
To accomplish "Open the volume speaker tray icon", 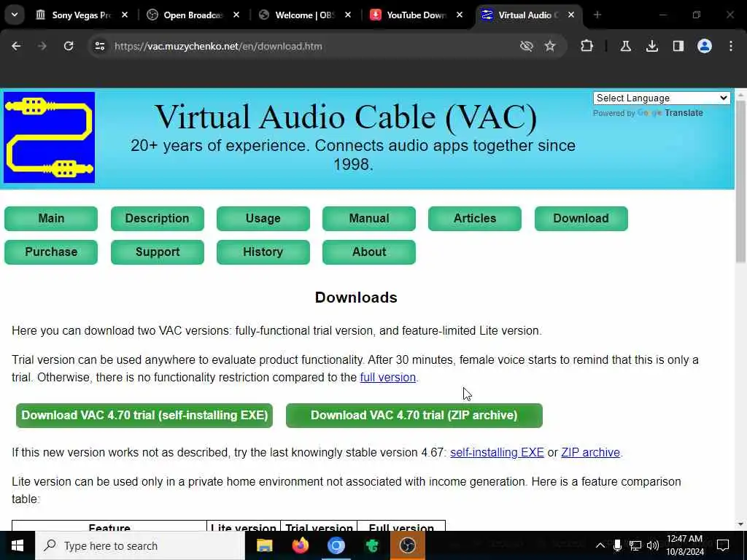I will click(x=653, y=545).
